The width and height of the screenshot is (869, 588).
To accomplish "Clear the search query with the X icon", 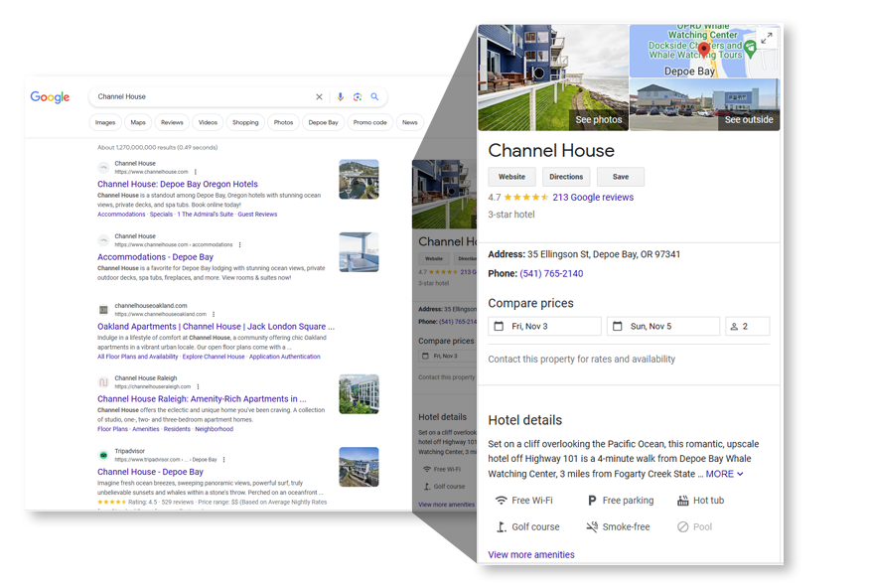I will point(319,97).
